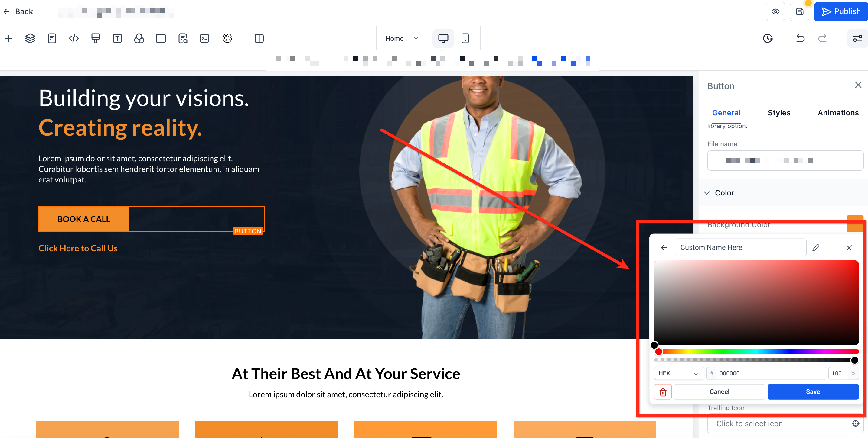This screenshot has height=438, width=868.
Task: Switch to desktop view
Action: 443,38
